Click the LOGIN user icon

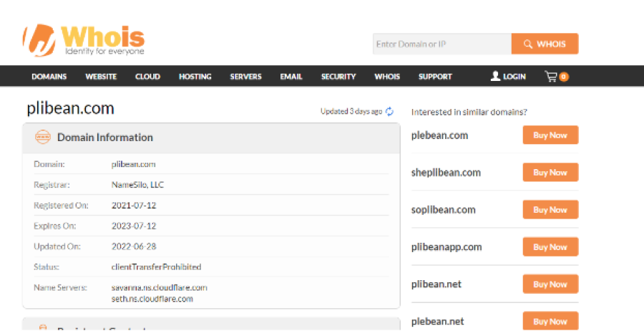point(495,76)
